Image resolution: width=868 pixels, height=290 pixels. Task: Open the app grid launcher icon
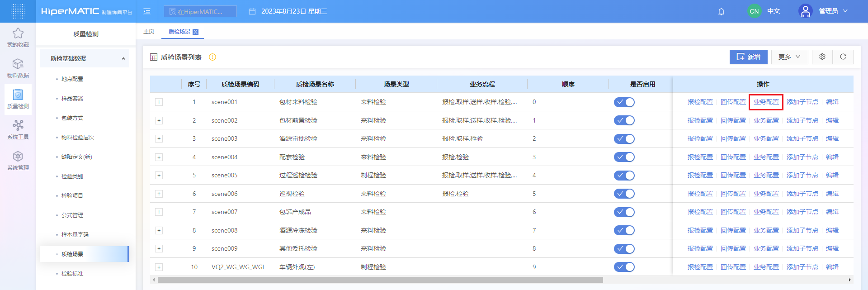pos(18,11)
